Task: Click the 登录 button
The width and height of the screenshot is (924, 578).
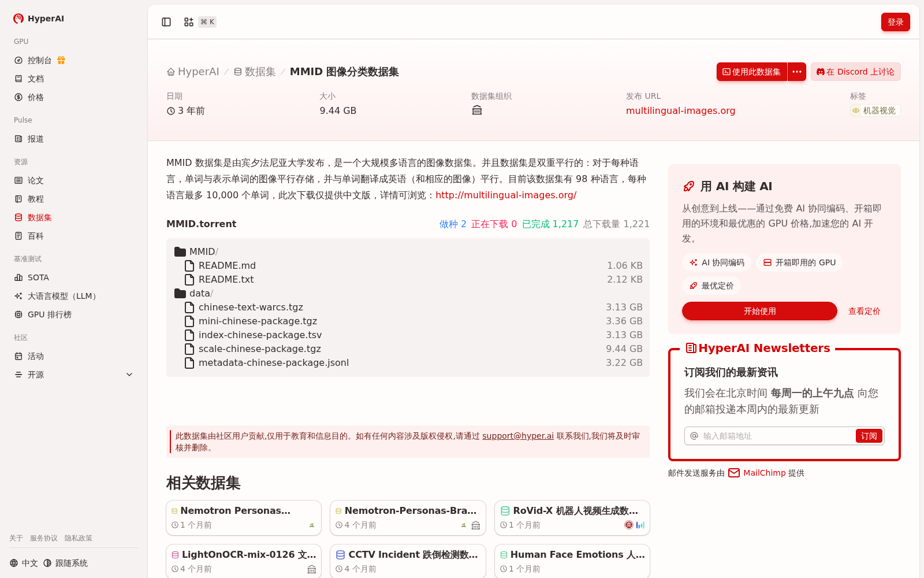Action: [895, 22]
